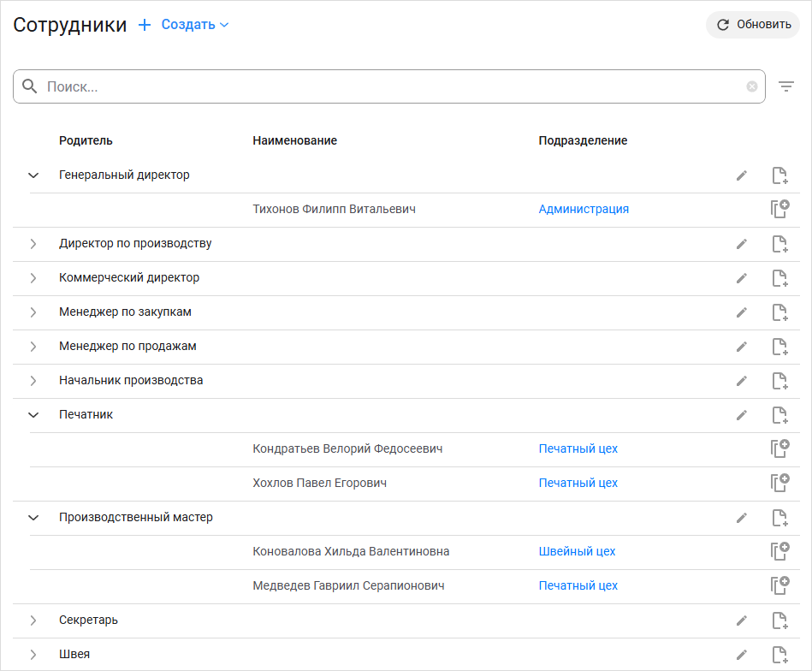Clear the search field with the X icon
812x671 pixels.
click(751, 86)
